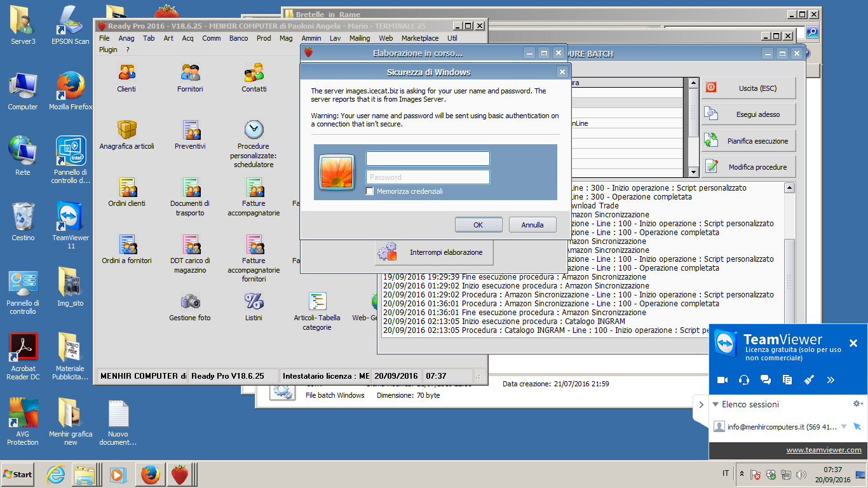Open the Marketplace menu
Screen dimensions: 868x488
coord(420,38)
